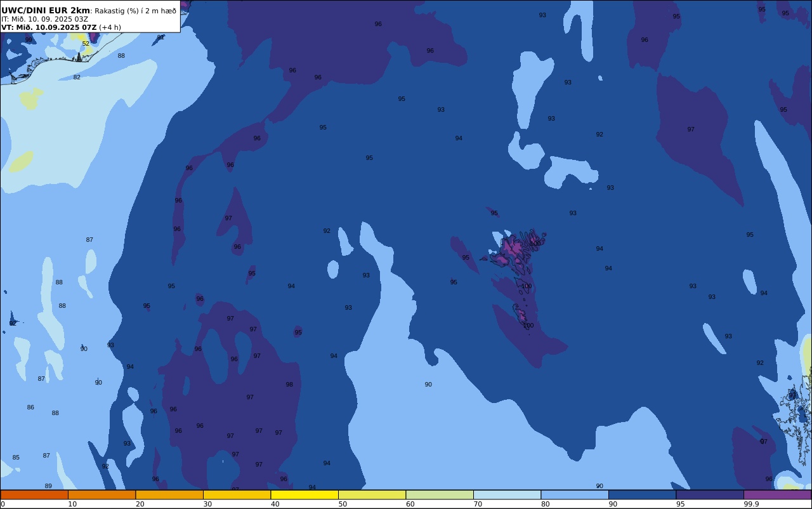This screenshot has height=509, width=812.
Task: Select the medium blue 90–95 legend segment
Action: 642,494
